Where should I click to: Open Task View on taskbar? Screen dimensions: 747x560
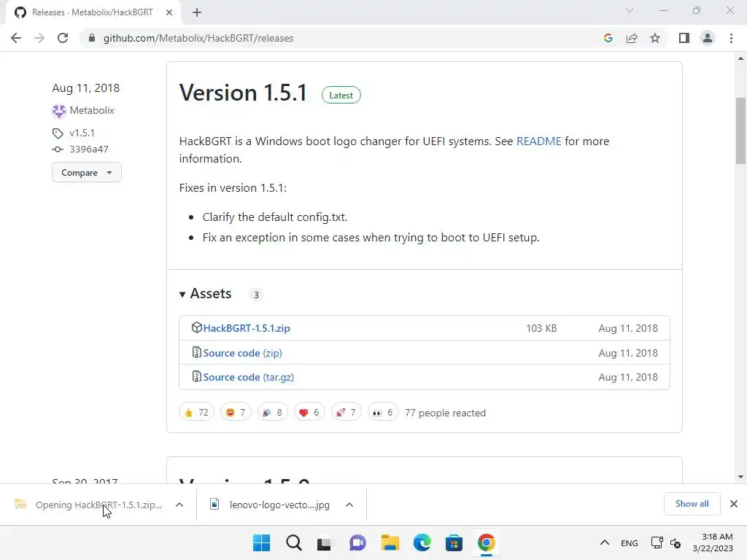click(x=325, y=542)
